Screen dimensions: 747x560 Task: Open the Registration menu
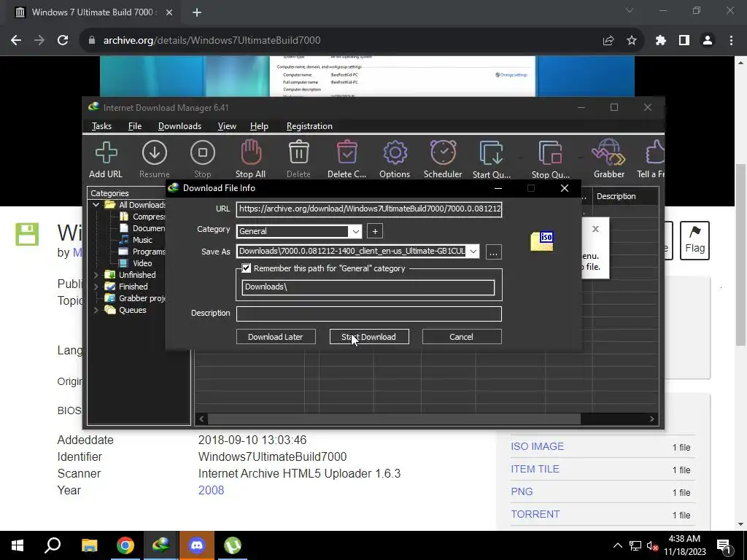(309, 126)
